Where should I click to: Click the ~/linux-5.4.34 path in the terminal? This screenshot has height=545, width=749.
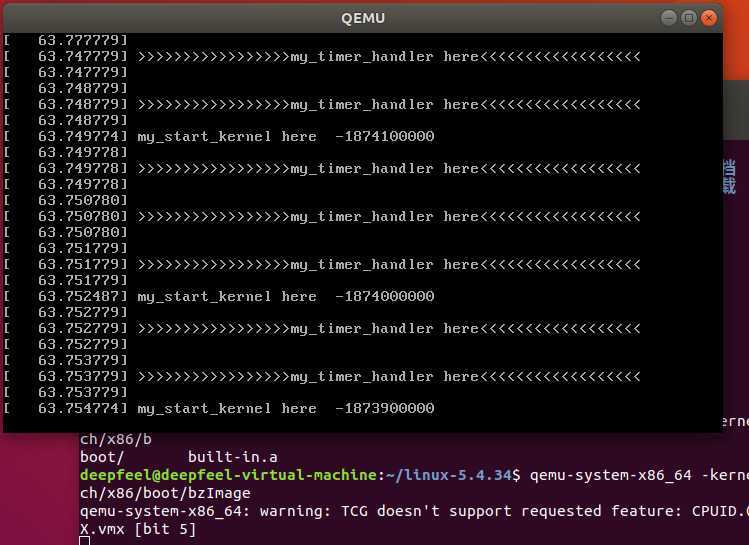pos(448,475)
